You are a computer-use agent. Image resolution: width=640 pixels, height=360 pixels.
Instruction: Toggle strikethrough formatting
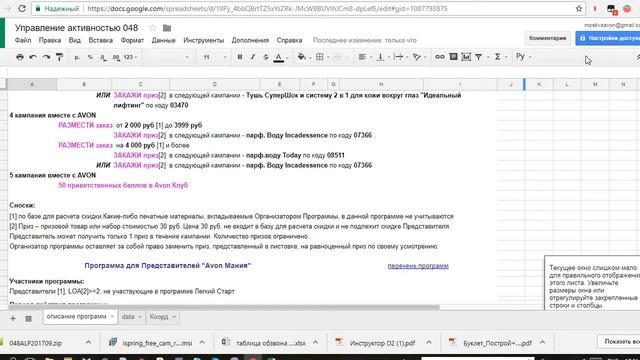(x=266, y=57)
